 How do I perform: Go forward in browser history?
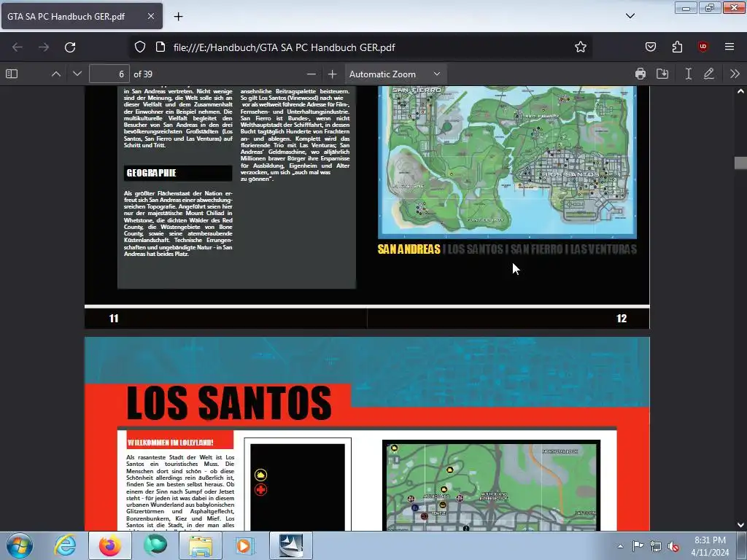click(x=43, y=47)
